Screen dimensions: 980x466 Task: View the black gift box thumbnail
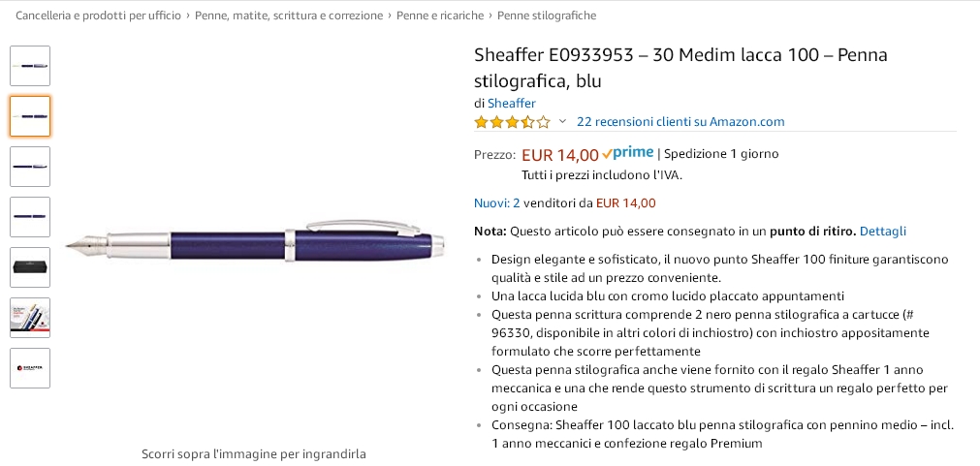30,267
